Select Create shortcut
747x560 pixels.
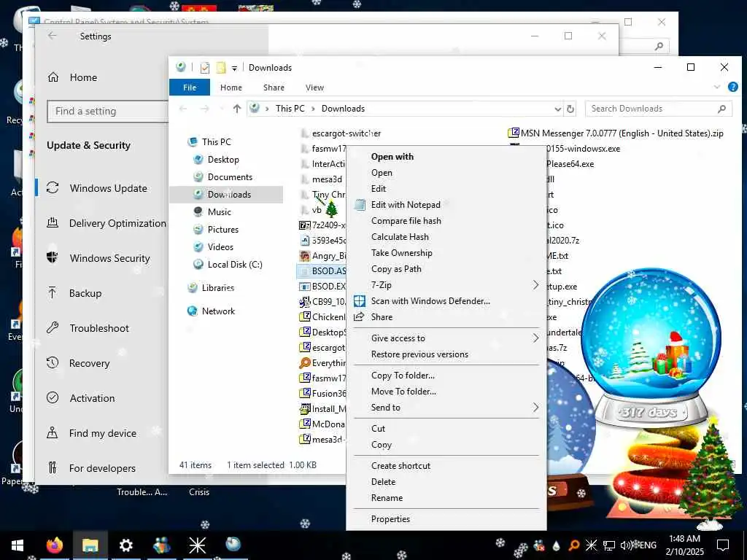pos(400,466)
